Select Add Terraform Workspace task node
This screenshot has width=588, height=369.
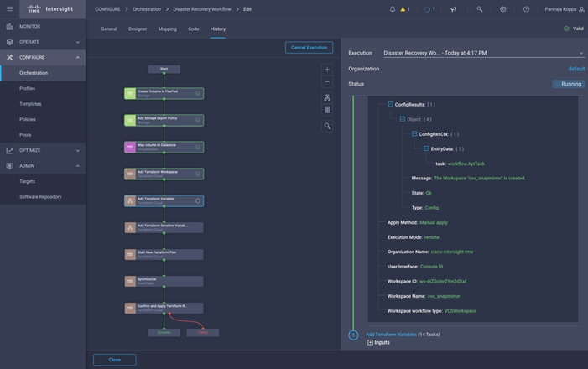pyautogui.click(x=164, y=174)
